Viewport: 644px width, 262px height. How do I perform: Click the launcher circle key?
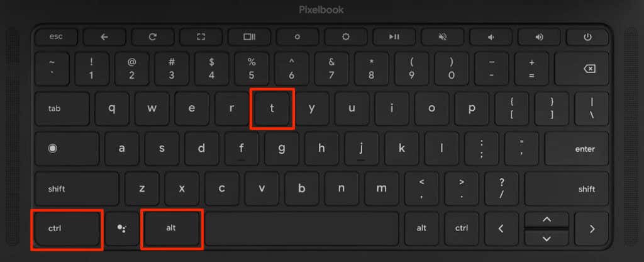tap(67, 149)
